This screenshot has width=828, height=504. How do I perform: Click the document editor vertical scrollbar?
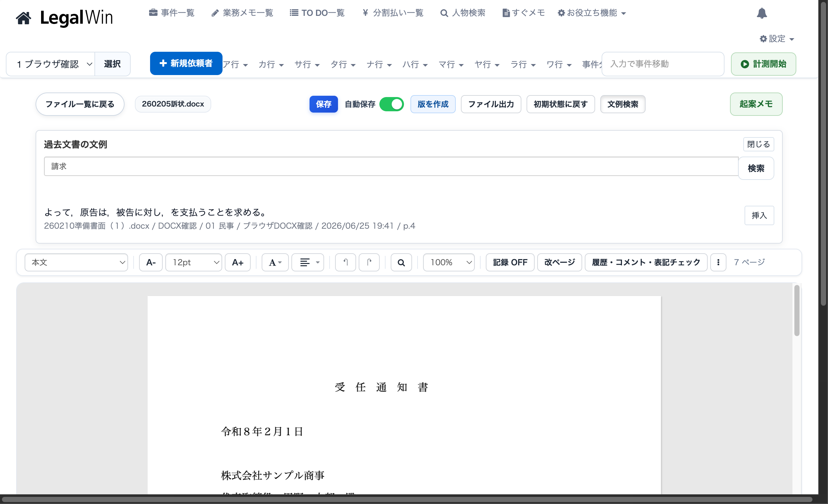click(796, 310)
